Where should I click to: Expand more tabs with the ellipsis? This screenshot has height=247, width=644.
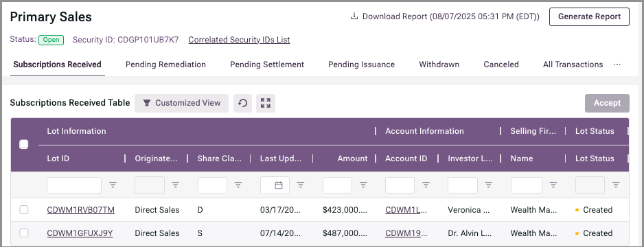click(617, 64)
